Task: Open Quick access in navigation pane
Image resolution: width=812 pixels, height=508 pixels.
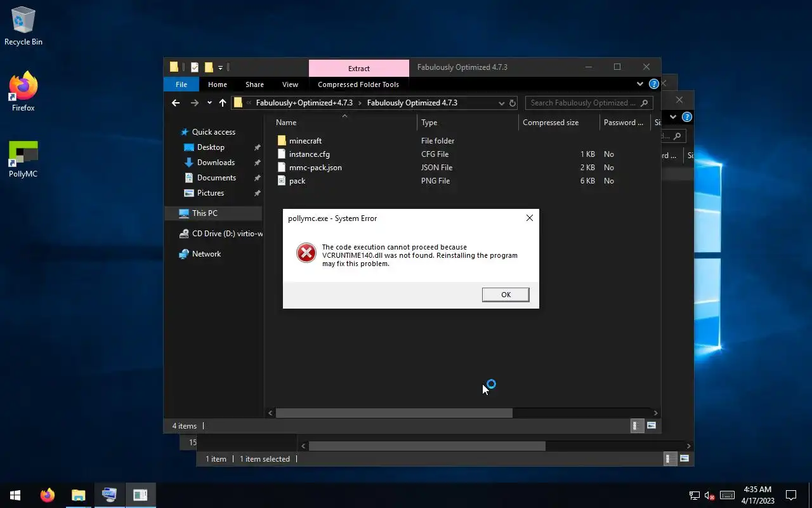Action: coord(214,132)
